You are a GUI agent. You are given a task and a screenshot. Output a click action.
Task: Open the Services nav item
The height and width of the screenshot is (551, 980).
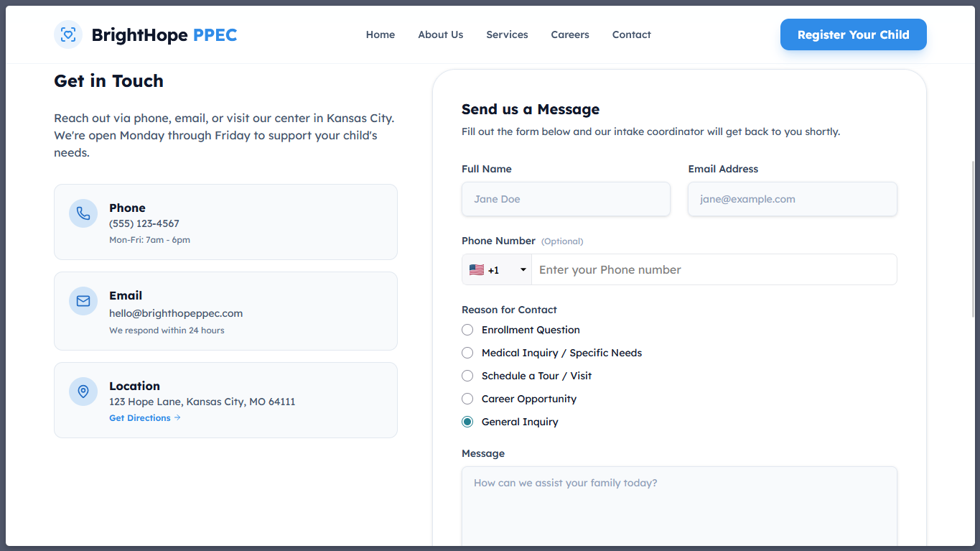[507, 34]
